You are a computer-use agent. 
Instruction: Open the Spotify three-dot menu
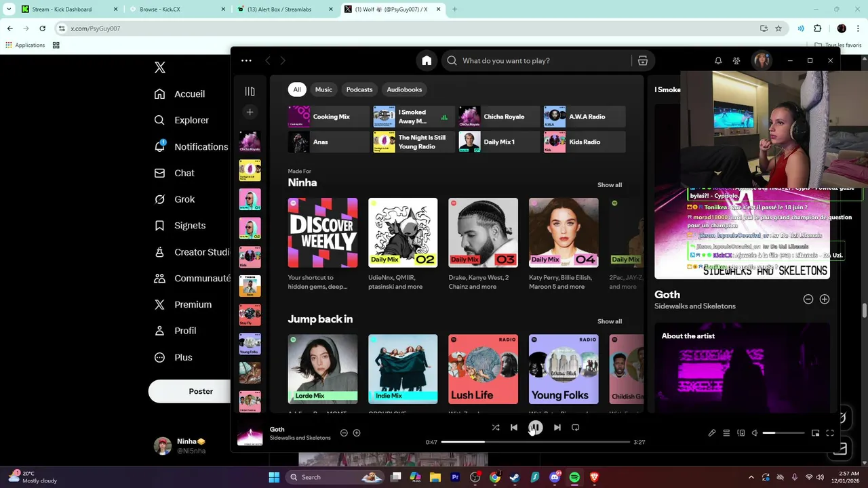tap(246, 61)
